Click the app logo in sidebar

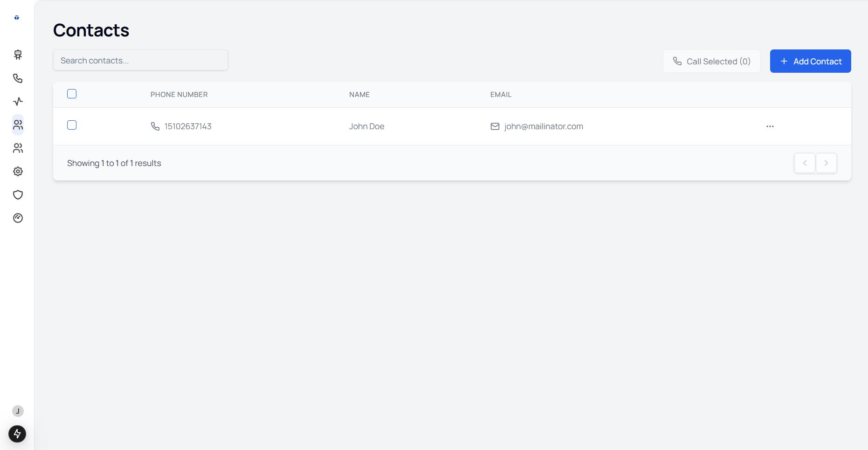click(17, 18)
